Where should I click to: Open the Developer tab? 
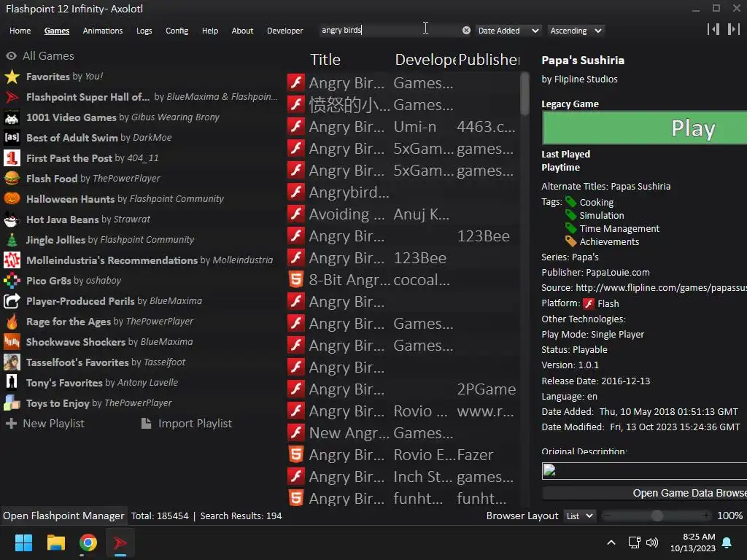285,31
